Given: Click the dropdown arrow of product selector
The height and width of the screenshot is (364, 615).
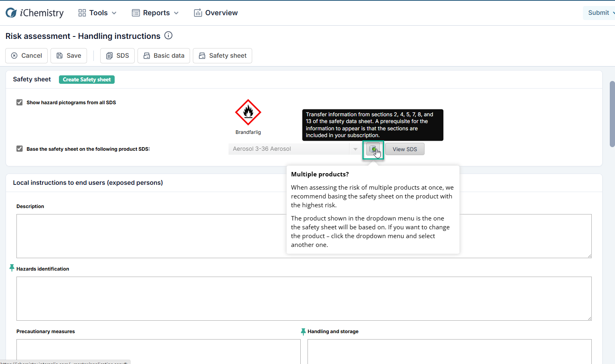Looking at the screenshot, I should tap(355, 149).
